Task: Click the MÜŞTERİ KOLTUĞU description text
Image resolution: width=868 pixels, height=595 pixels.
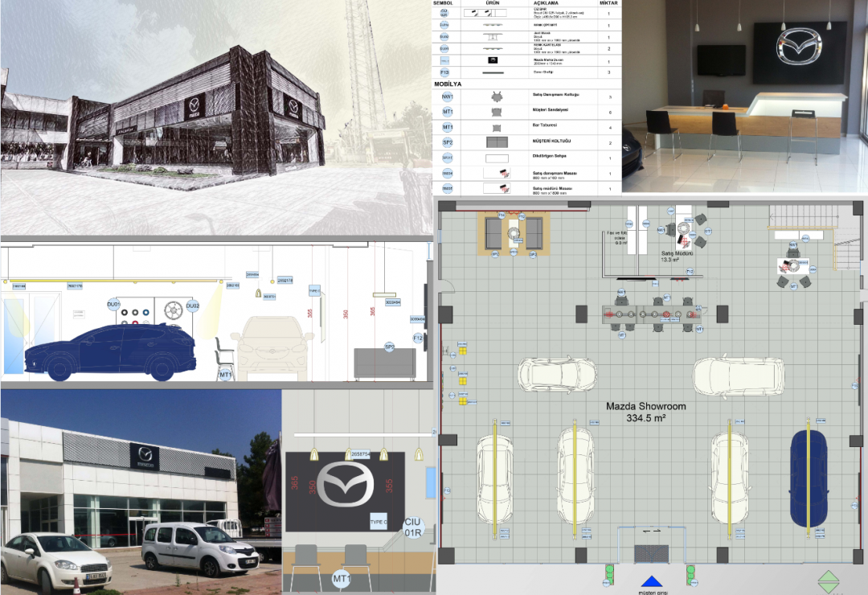Action: 551,141
